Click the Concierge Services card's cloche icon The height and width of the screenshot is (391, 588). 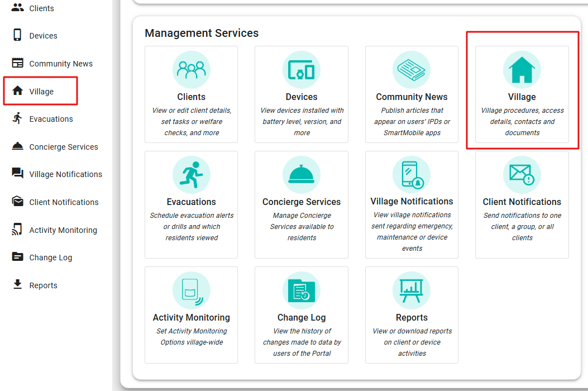pos(302,175)
